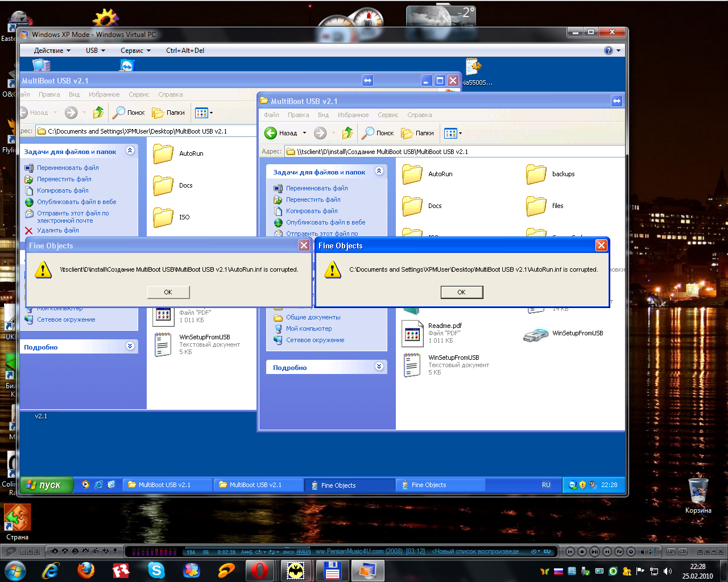Screen dimensions: 728x582
Task: Open the Recycle Bin (Корзина) on desktop
Action: 698,492
